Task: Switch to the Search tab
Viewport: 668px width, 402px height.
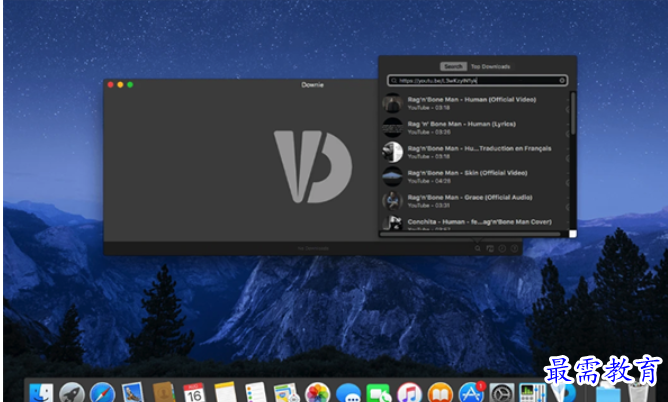Action: [453, 66]
